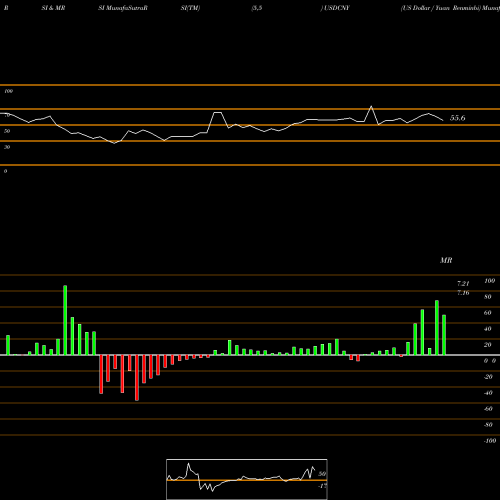Open the mini overview chart thumbnail at bottom
Viewport: 500px width, 500px height.
(247, 479)
